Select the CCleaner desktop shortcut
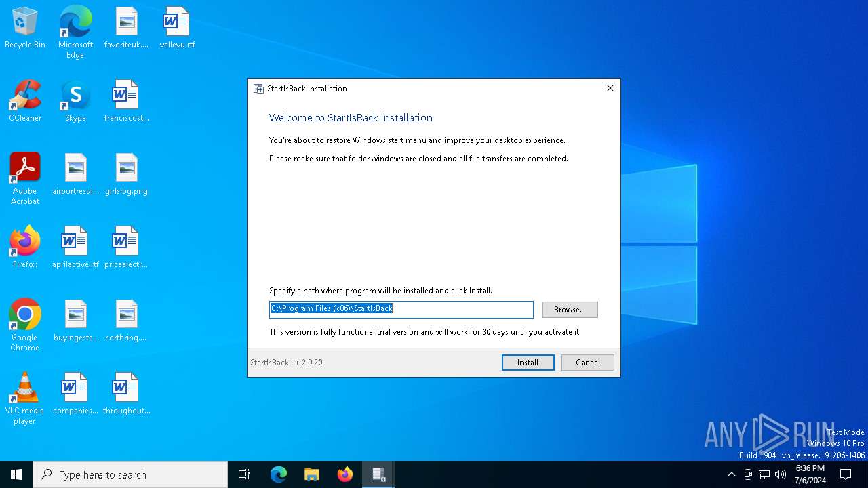Screen dimensions: 868x488 click(x=25, y=102)
